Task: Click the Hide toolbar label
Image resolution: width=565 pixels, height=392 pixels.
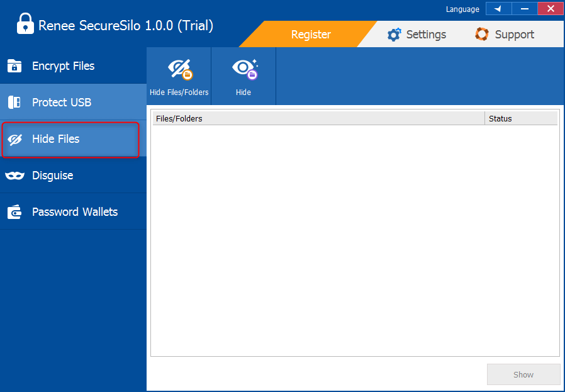Action: 243,92
